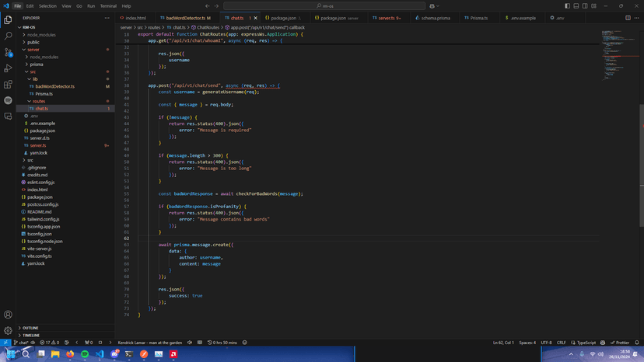Toggle the primary side bar layout button
This screenshot has width=644, height=362.
pyautogui.click(x=567, y=5)
